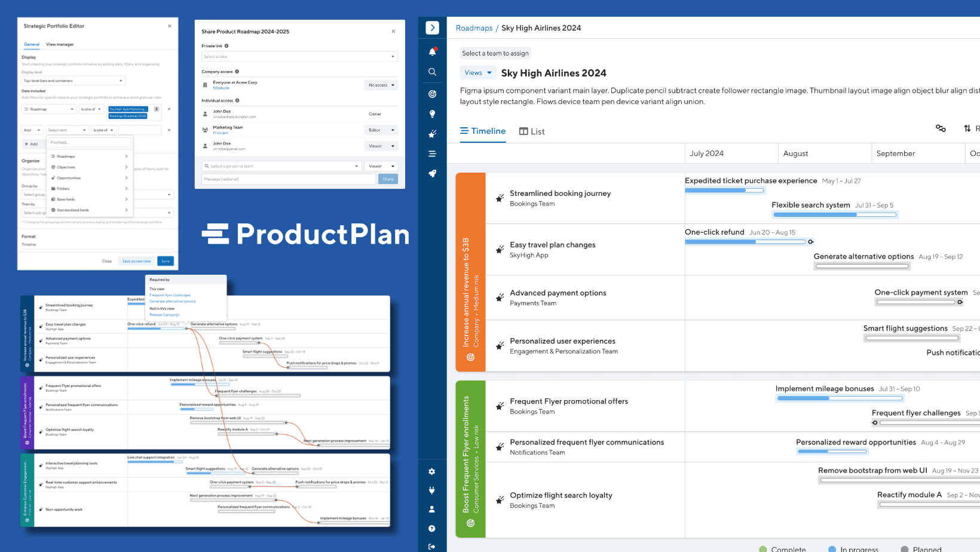This screenshot has width=980, height=552.
Task: Click icon beside Easy travel plan changes
Action: click(x=500, y=250)
